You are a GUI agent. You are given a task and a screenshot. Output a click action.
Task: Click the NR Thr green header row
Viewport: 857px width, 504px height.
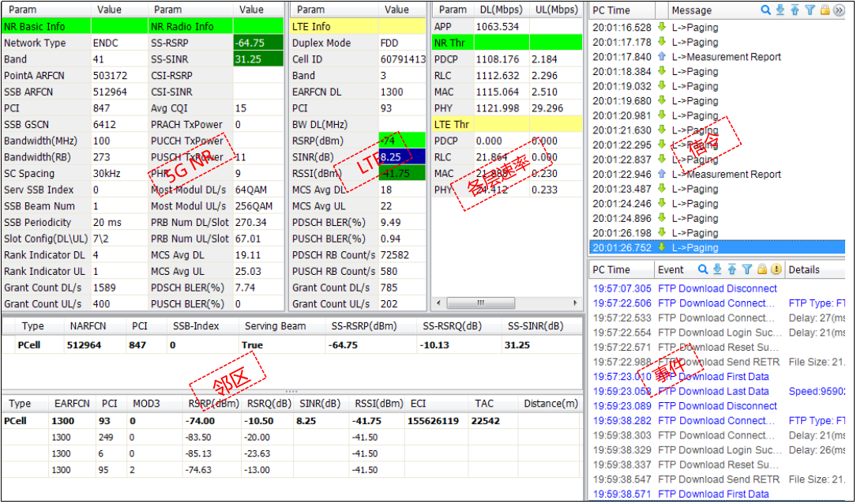point(507,43)
